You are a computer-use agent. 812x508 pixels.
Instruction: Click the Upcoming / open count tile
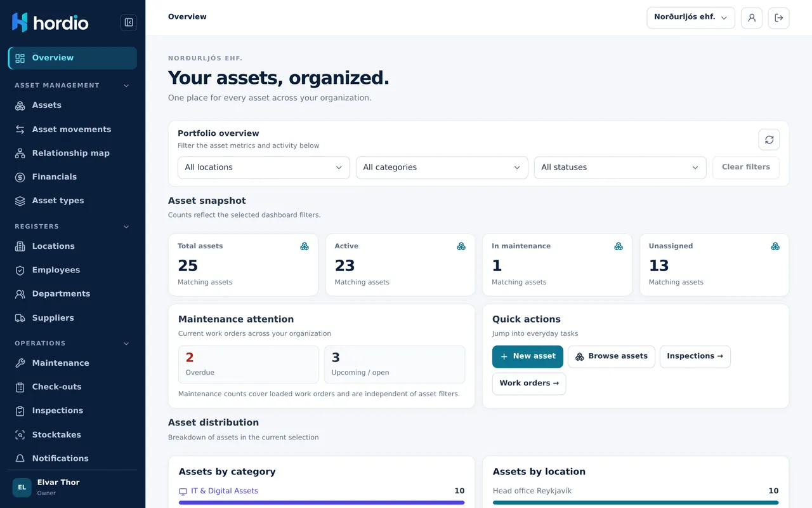[x=395, y=364]
